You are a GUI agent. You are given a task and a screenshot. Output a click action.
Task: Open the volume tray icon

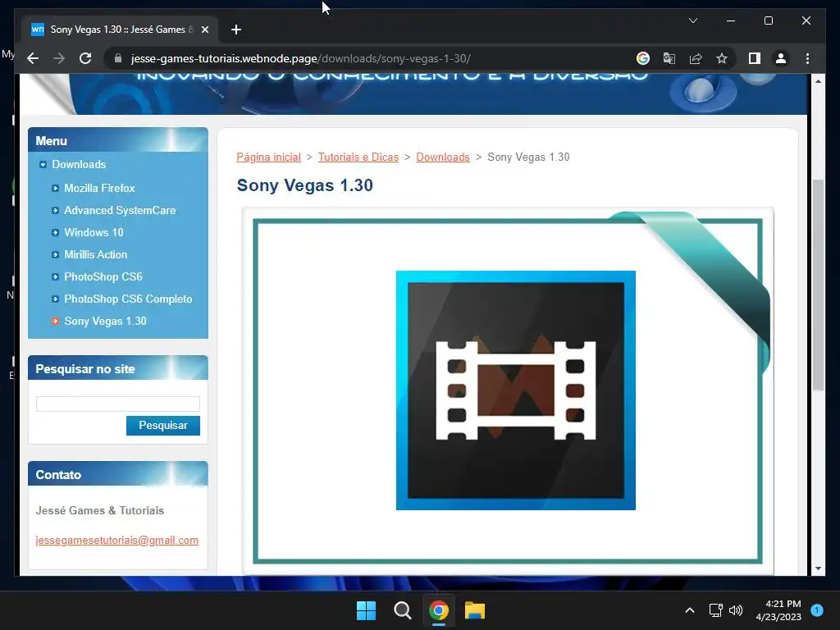pyautogui.click(x=736, y=610)
